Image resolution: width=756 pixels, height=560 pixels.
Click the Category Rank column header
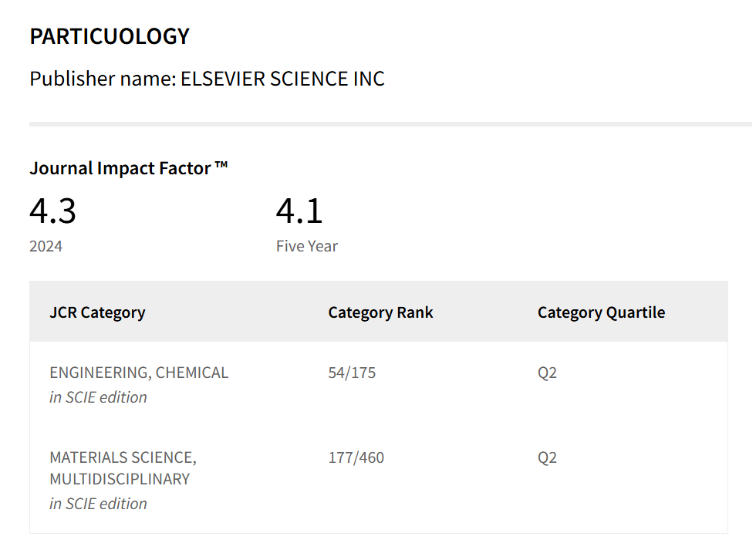pyautogui.click(x=380, y=312)
